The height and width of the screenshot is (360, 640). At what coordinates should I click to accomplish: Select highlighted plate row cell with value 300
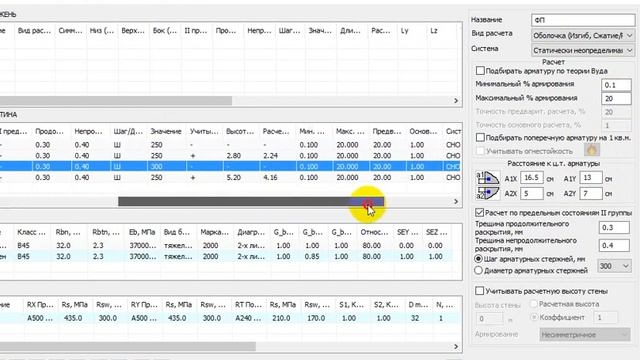(157, 167)
